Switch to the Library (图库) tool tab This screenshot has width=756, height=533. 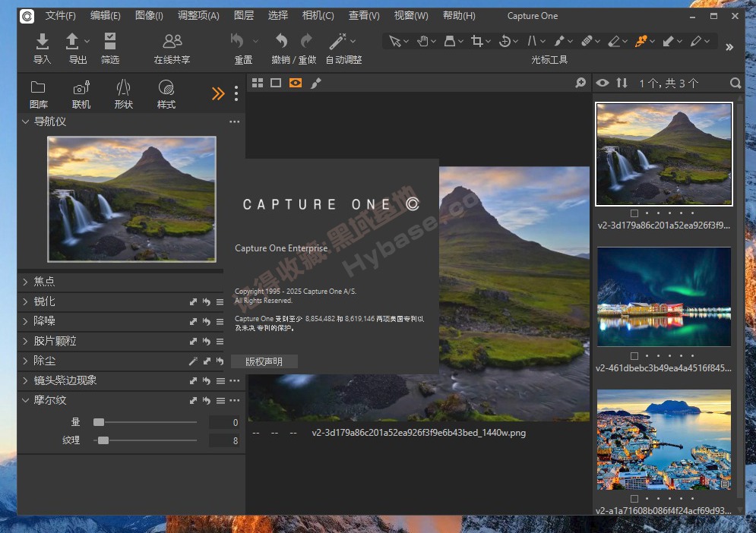click(38, 94)
